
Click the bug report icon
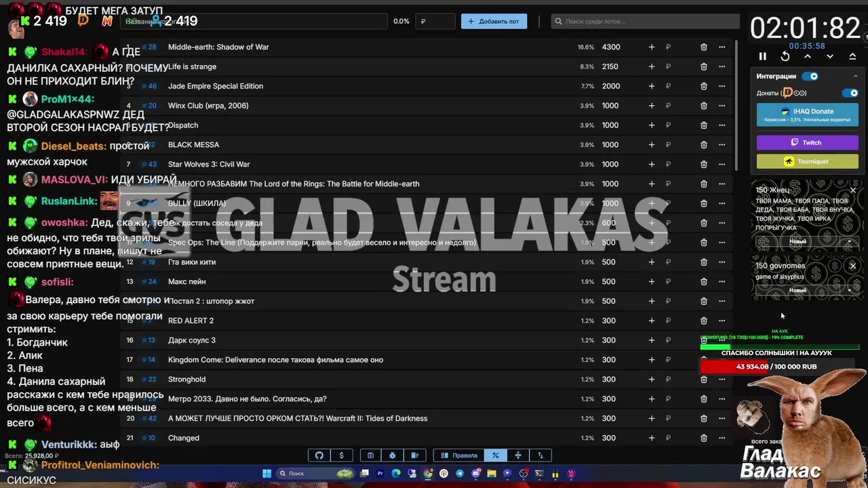[392, 455]
